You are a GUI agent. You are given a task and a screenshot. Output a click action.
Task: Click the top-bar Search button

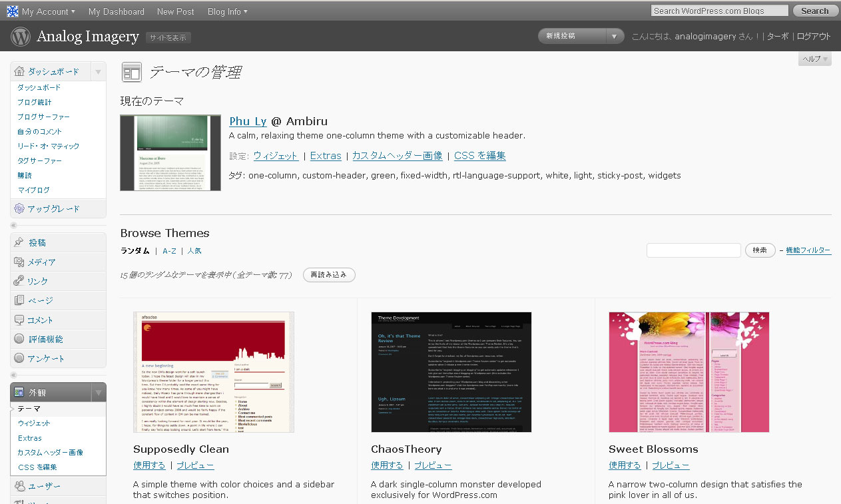click(814, 11)
